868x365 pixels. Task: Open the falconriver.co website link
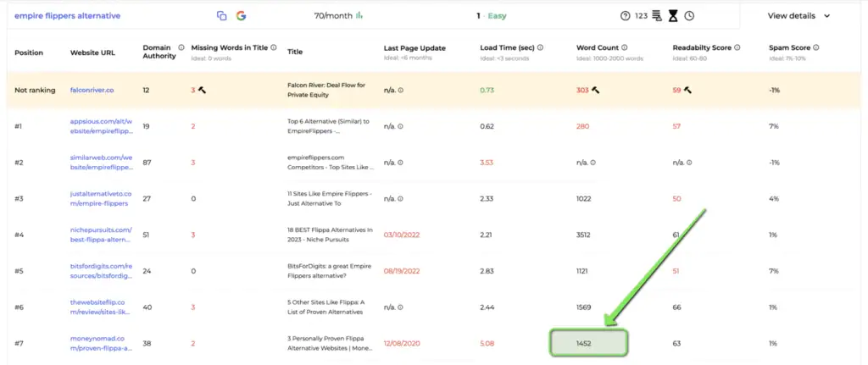[90, 90]
